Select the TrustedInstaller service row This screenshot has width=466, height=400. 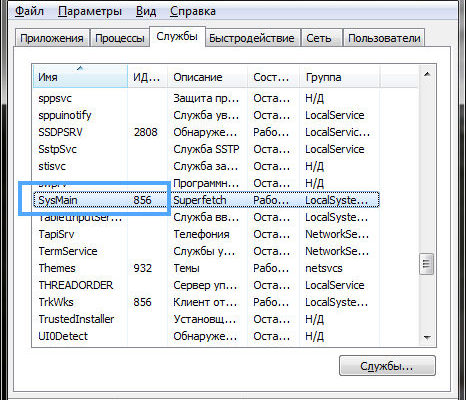(206, 319)
